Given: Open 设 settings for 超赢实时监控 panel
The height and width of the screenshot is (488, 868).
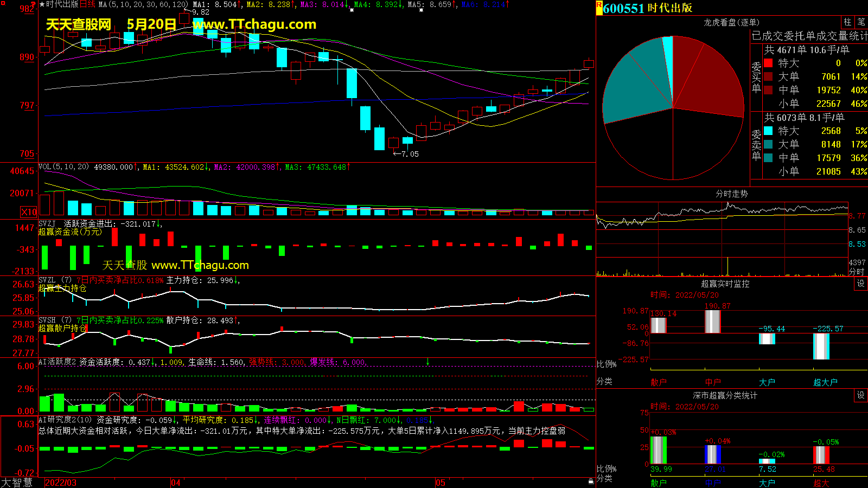Looking at the screenshot, I should coord(860,284).
